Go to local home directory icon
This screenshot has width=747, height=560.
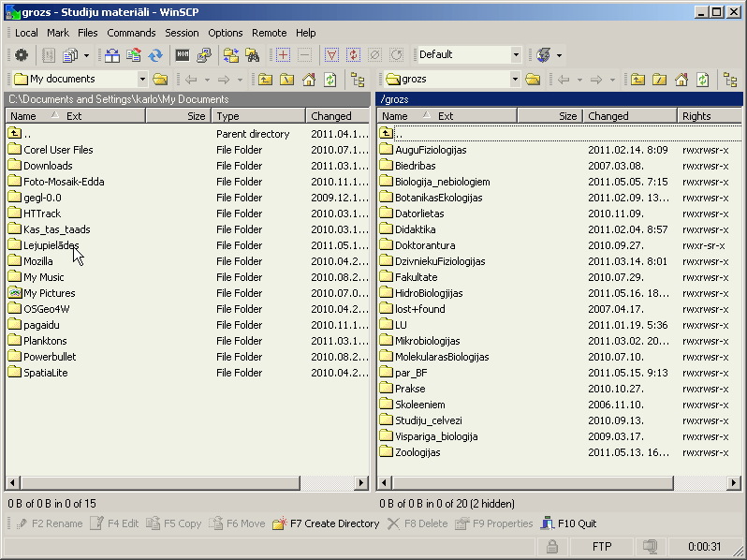309,79
